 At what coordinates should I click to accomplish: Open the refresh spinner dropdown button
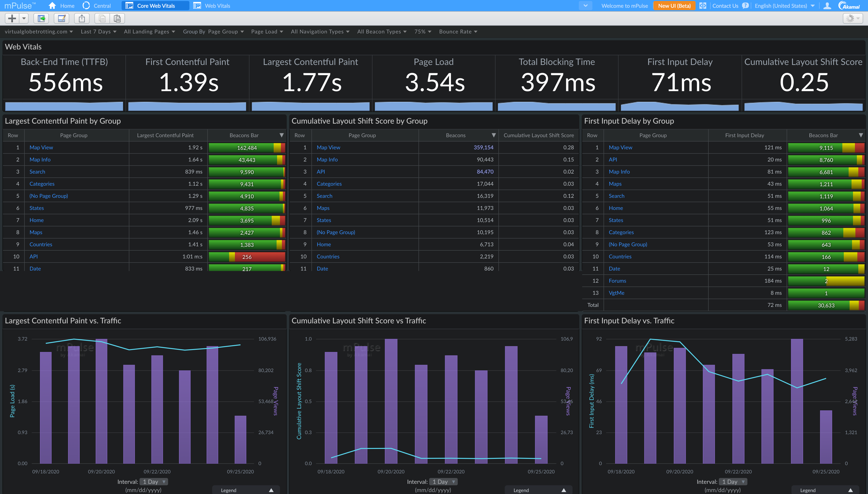tap(852, 18)
